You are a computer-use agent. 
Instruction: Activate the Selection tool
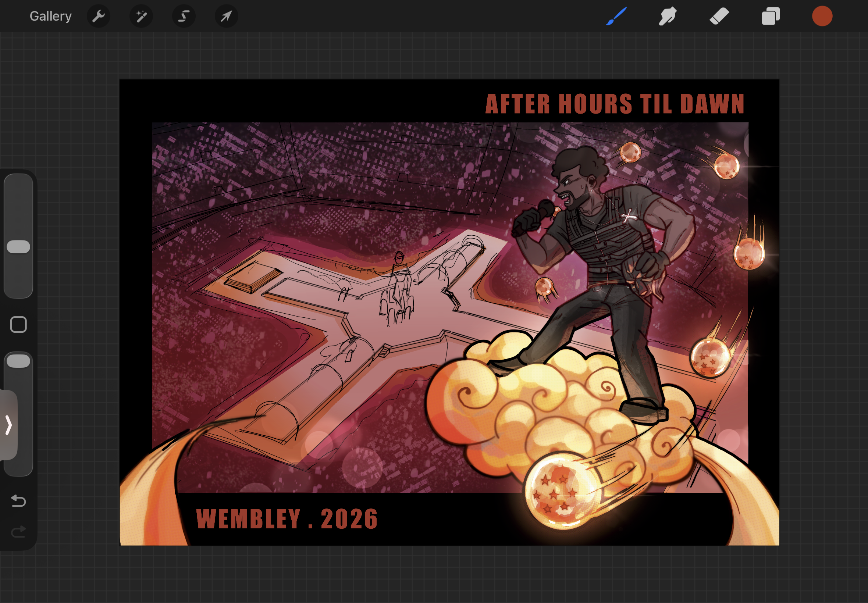click(184, 16)
